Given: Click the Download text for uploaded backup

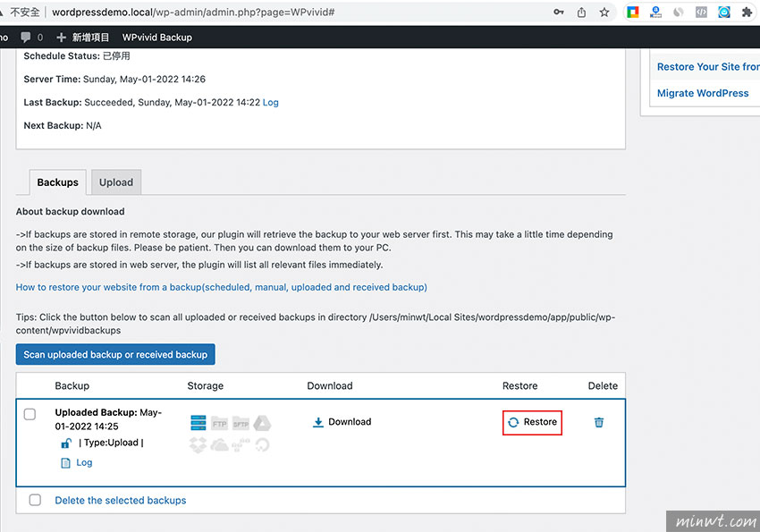Looking at the screenshot, I should pos(350,422).
